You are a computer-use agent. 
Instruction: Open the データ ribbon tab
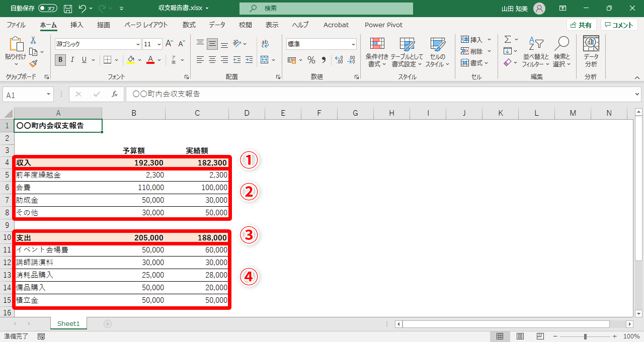click(x=217, y=25)
